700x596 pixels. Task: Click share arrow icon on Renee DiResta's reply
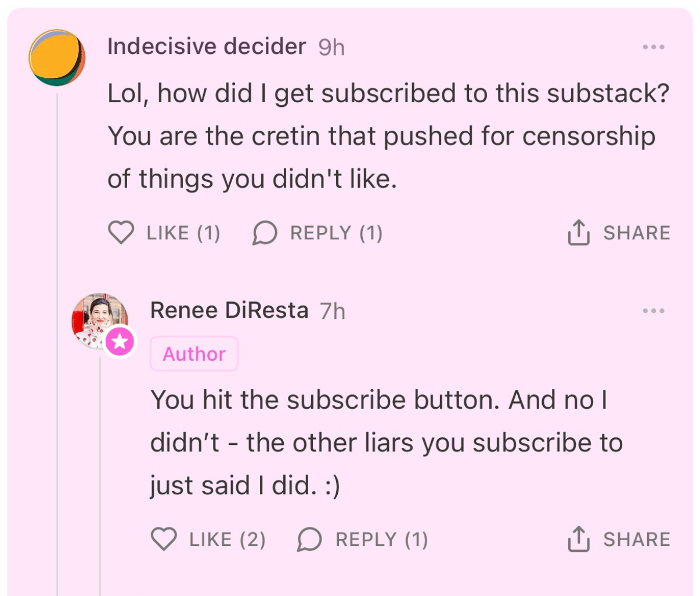coord(578,539)
